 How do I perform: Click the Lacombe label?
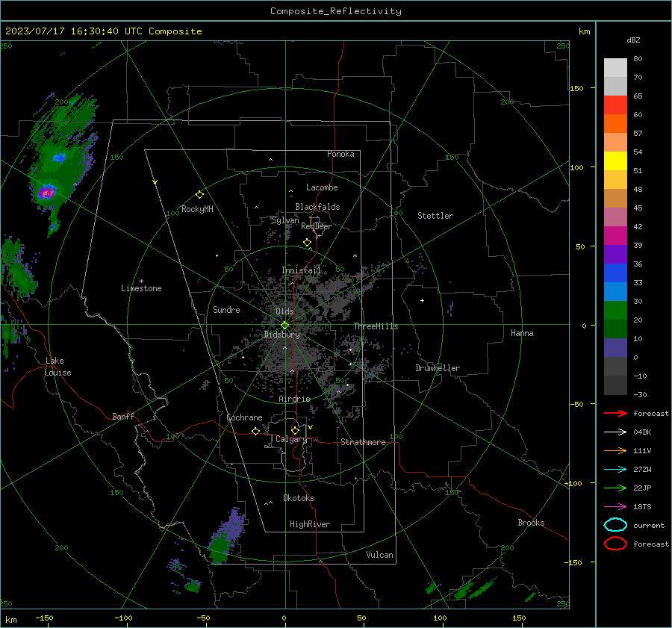point(322,187)
